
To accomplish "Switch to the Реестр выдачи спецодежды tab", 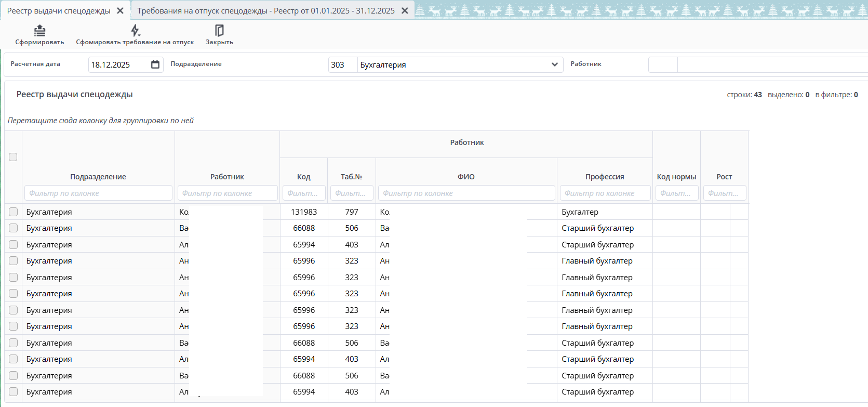I will (x=59, y=11).
